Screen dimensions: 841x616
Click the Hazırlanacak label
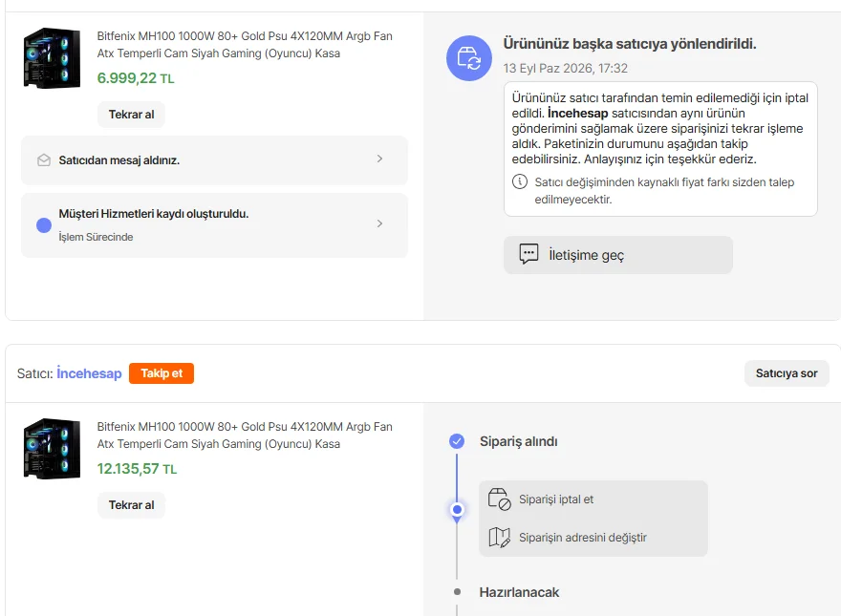coord(519,592)
